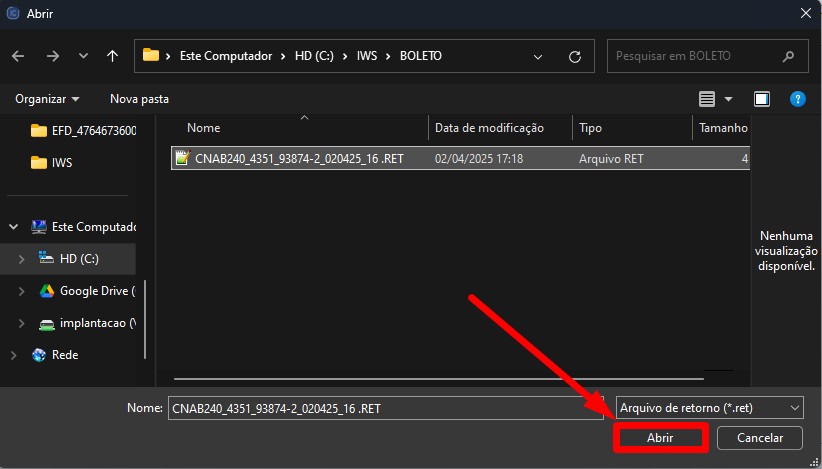822x469 pixels.
Task: Open the view options dropdown arrow
Action: pos(728,99)
